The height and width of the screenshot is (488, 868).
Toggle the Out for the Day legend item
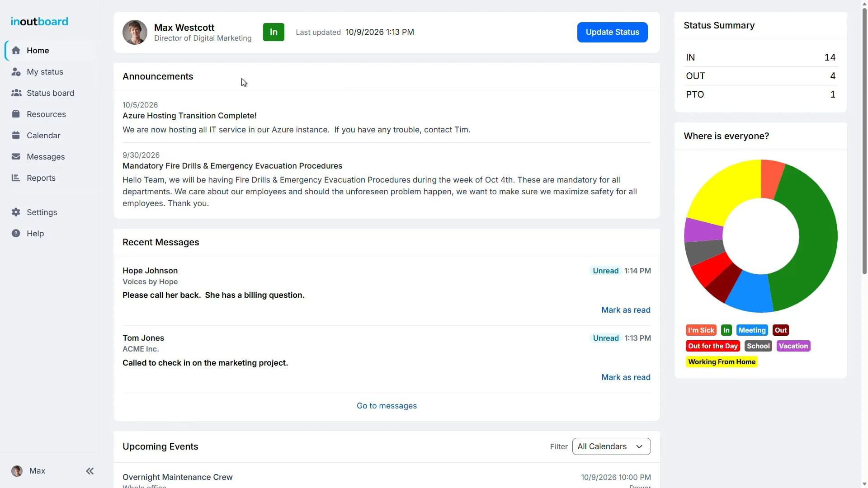pos(712,346)
